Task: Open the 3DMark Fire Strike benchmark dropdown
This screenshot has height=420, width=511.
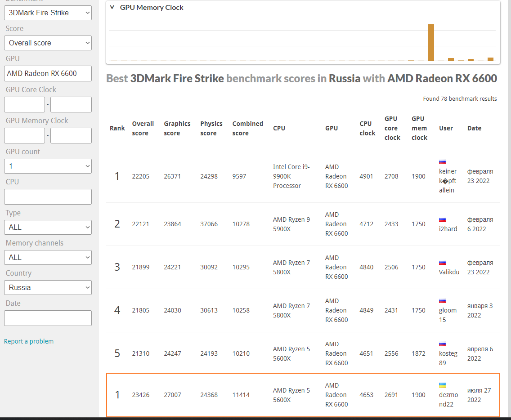Action: [x=48, y=13]
